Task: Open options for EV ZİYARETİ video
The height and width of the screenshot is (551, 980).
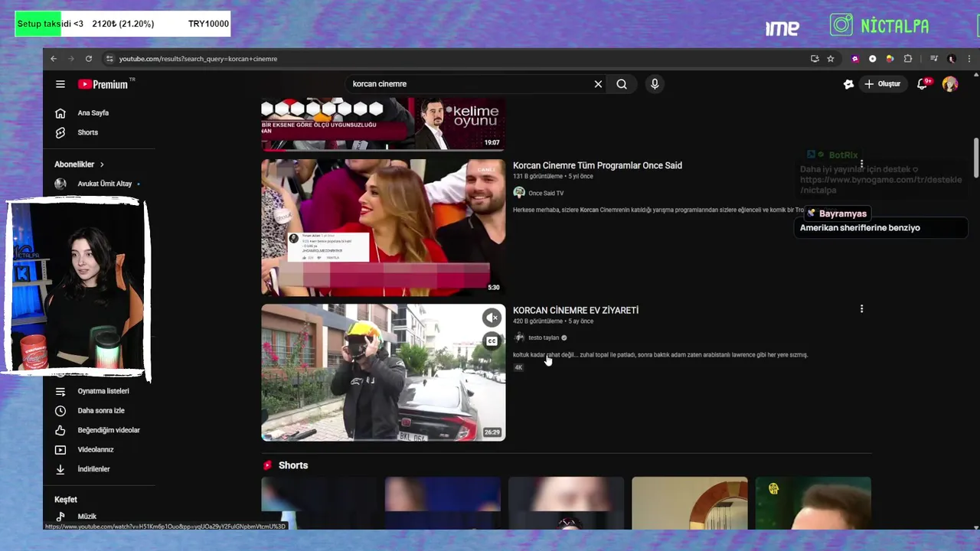Action: pos(861,309)
